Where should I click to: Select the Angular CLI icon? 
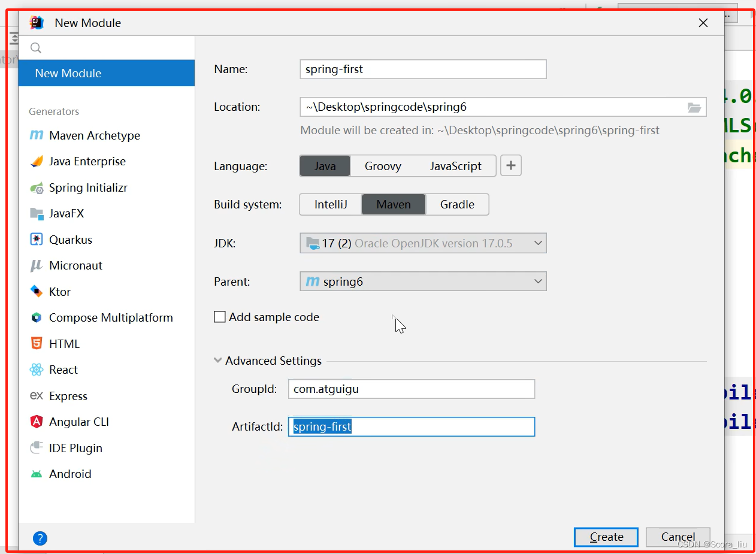pos(37,422)
